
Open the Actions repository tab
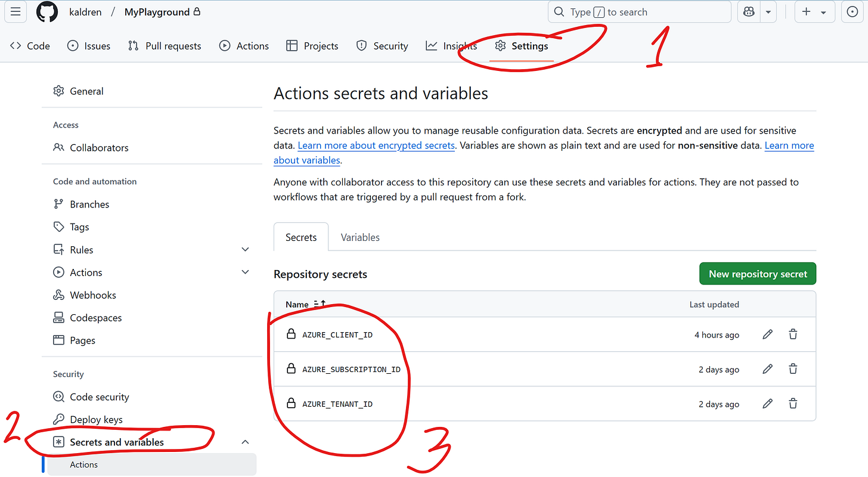pyautogui.click(x=244, y=46)
